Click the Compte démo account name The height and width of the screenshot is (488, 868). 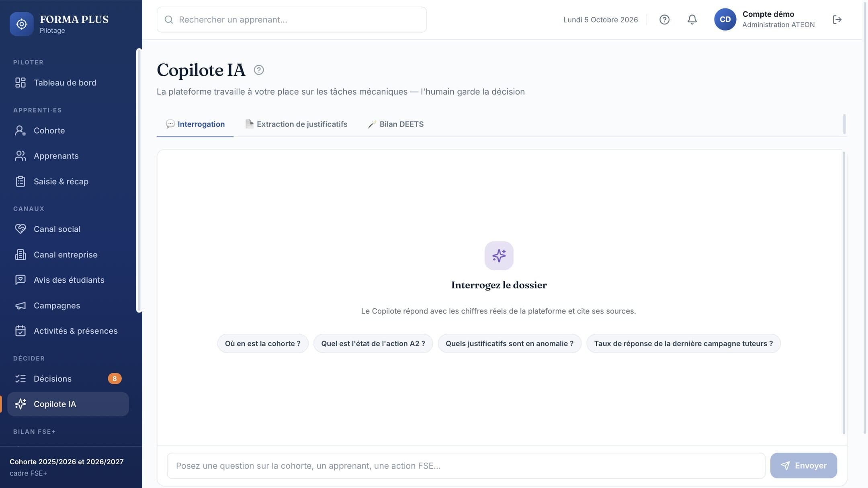(x=768, y=14)
